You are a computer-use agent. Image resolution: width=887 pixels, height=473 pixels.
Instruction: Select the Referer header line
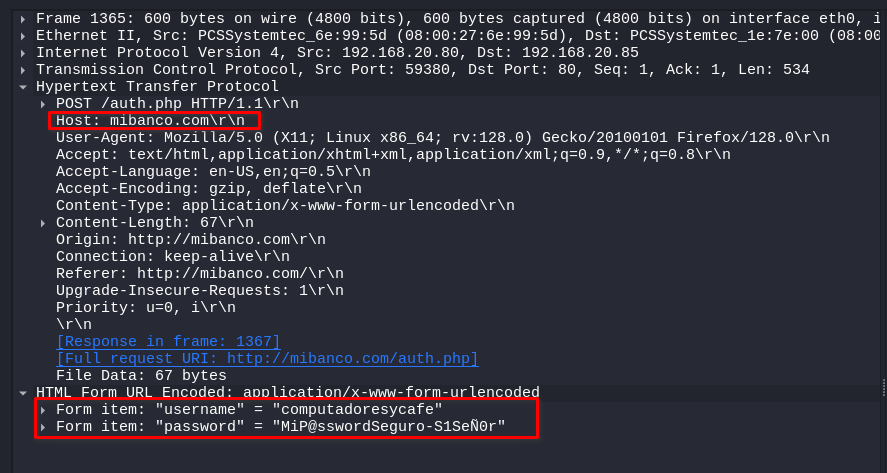coord(200,273)
